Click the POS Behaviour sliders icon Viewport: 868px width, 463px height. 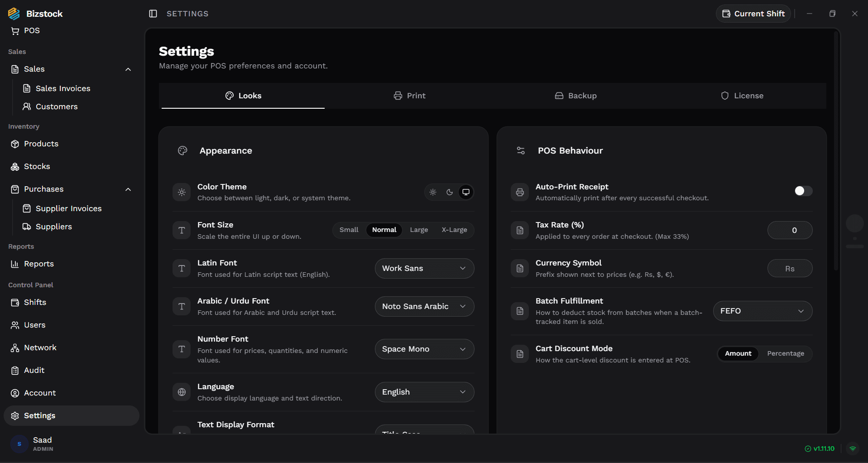[521, 150]
